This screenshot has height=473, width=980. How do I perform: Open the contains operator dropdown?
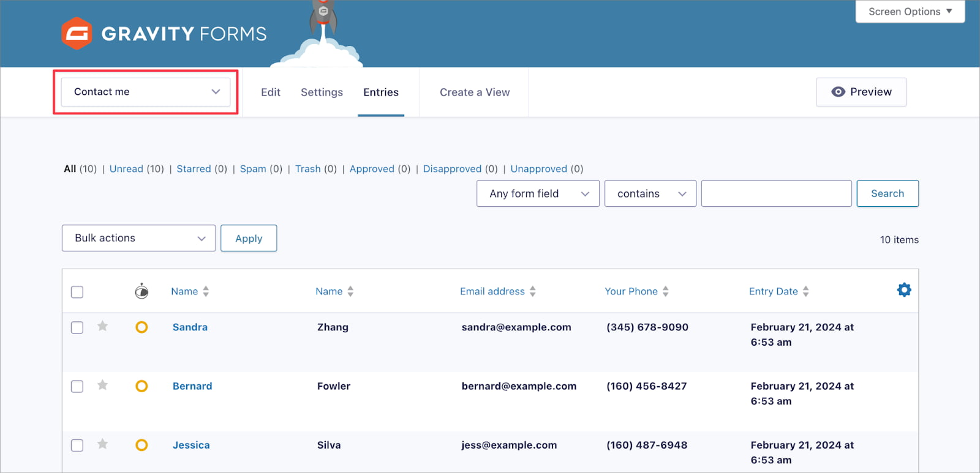point(650,193)
